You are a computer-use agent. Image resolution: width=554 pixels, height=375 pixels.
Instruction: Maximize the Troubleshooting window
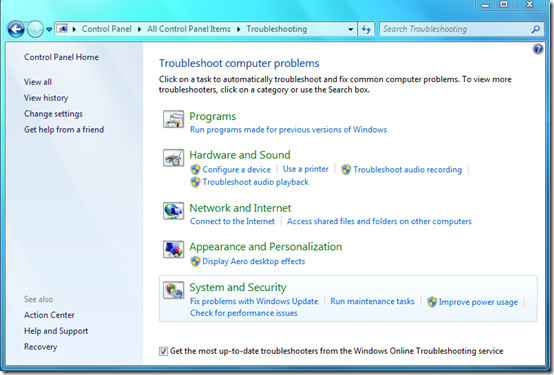pyautogui.click(x=504, y=5)
